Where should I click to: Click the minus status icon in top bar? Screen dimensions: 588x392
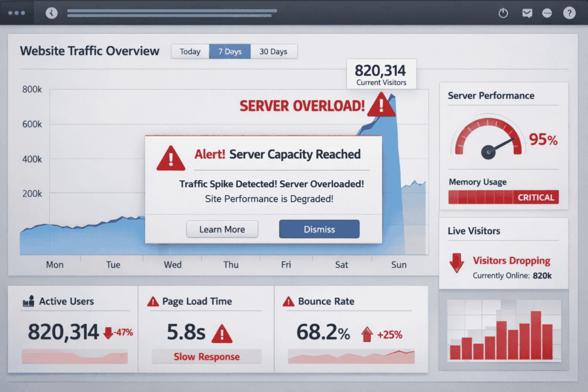point(548,13)
